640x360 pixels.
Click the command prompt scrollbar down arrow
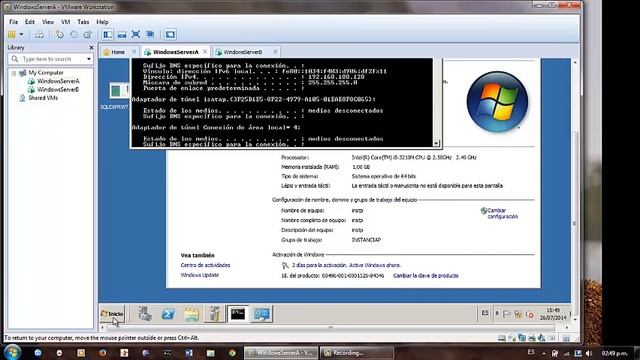point(436,143)
